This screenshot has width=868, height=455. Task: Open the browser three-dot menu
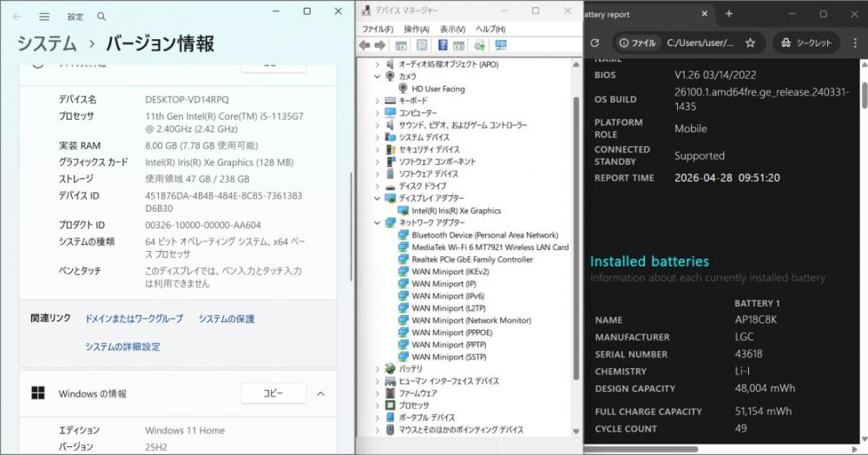pyautogui.click(x=855, y=43)
